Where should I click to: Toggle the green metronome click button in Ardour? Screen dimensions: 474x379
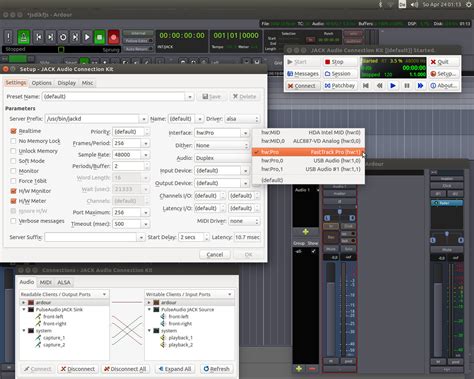pyautogui.click(x=24, y=37)
